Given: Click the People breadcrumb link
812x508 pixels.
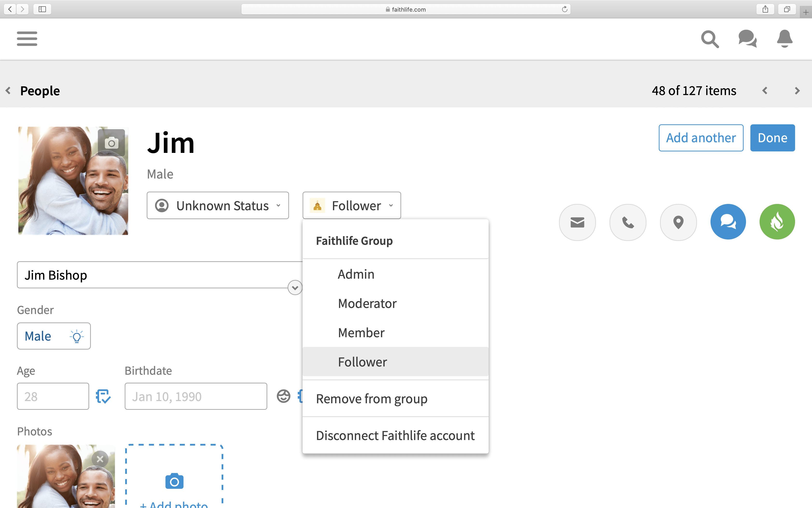Looking at the screenshot, I should coord(40,91).
